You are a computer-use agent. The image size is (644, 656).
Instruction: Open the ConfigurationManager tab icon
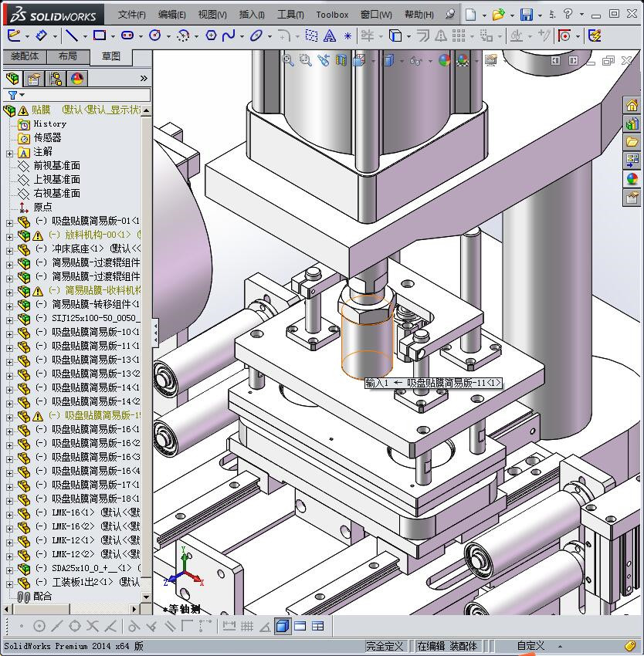click(x=56, y=79)
